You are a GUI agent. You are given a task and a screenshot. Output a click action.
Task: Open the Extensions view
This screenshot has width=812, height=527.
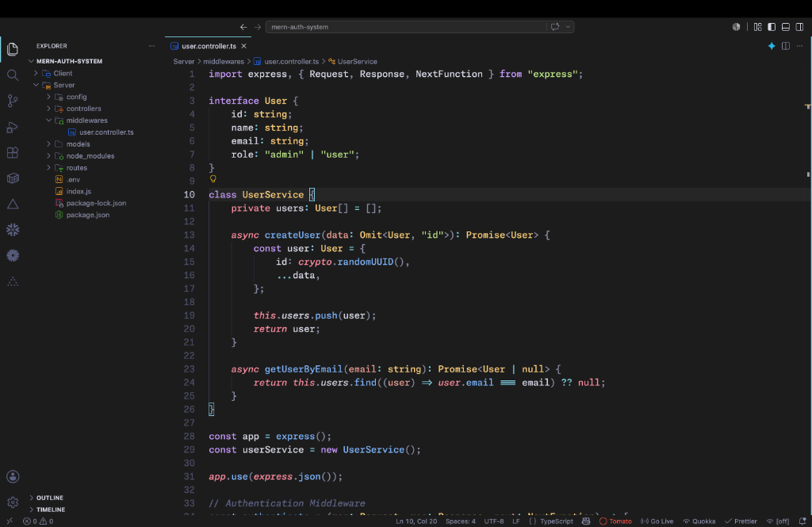13,153
